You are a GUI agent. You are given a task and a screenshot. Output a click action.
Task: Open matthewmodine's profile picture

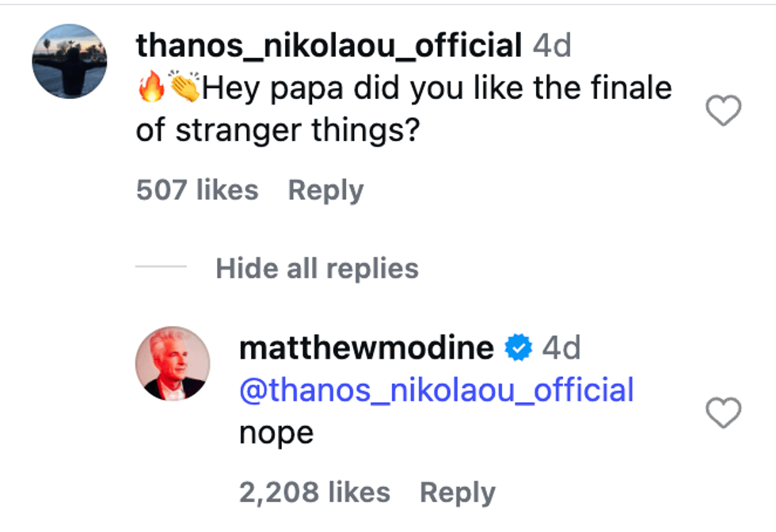pyautogui.click(x=173, y=363)
